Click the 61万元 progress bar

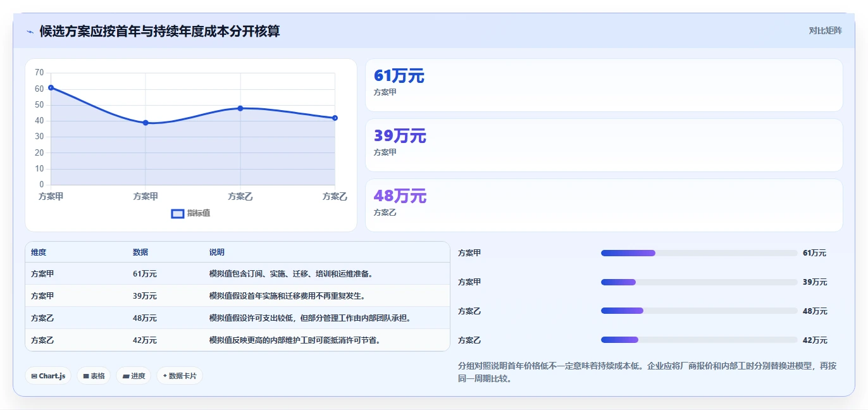pos(699,253)
